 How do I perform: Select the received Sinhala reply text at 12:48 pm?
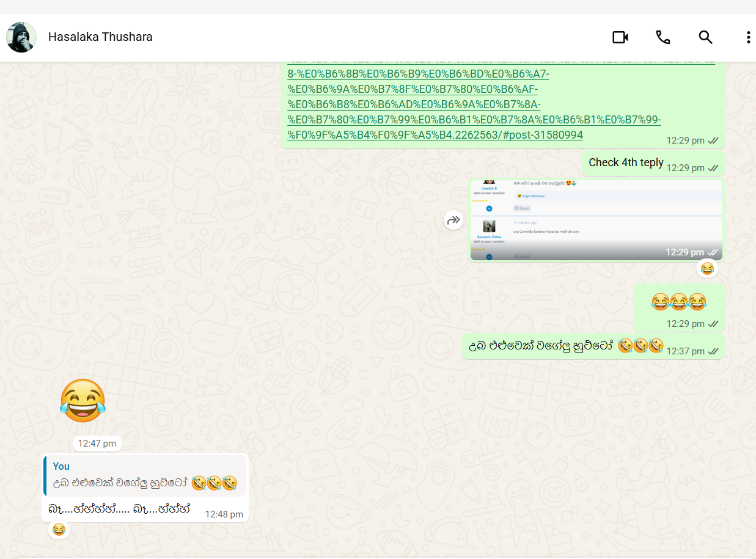(119, 508)
